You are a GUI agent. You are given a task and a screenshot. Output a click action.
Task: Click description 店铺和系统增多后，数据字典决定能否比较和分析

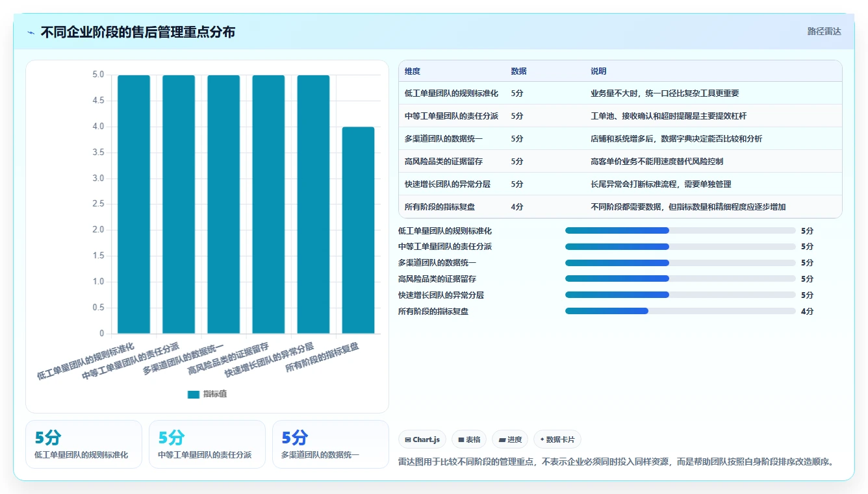pos(676,139)
